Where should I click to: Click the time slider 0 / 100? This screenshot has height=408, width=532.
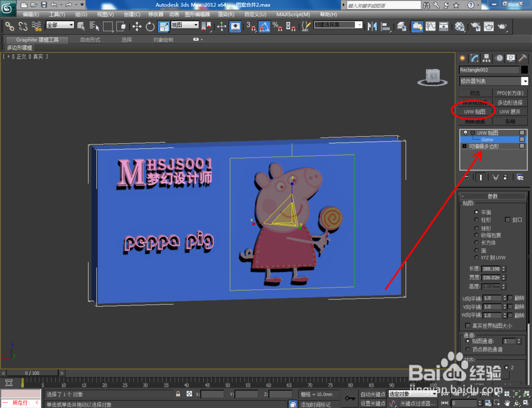coord(32,373)
